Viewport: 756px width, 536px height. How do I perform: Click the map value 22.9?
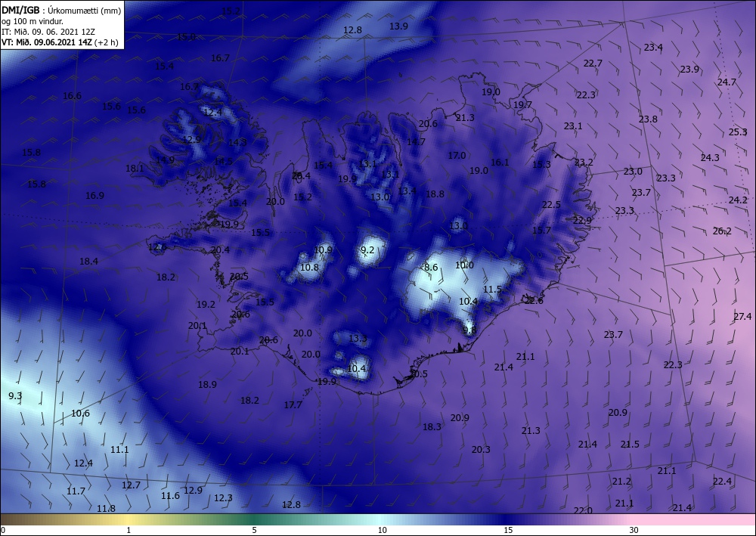[582, 220]
